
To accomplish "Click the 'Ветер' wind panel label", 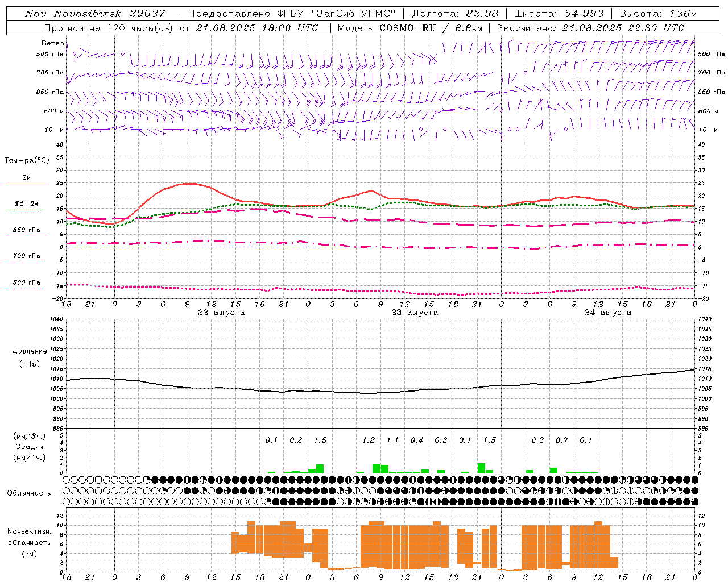I will [53, 43].
